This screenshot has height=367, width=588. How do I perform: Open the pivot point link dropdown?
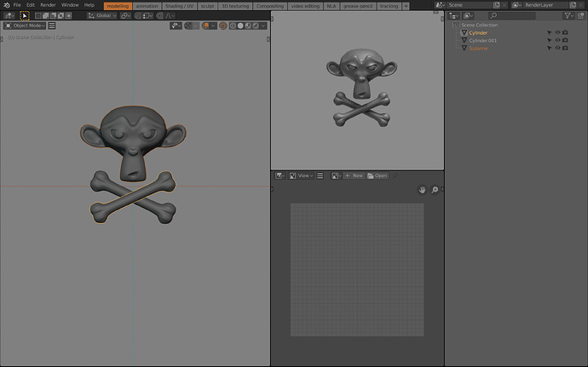tap(125, 15)
